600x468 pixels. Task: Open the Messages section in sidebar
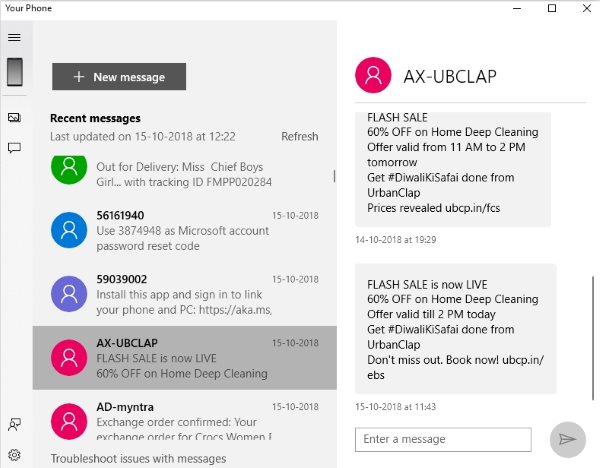click(15, 148)
